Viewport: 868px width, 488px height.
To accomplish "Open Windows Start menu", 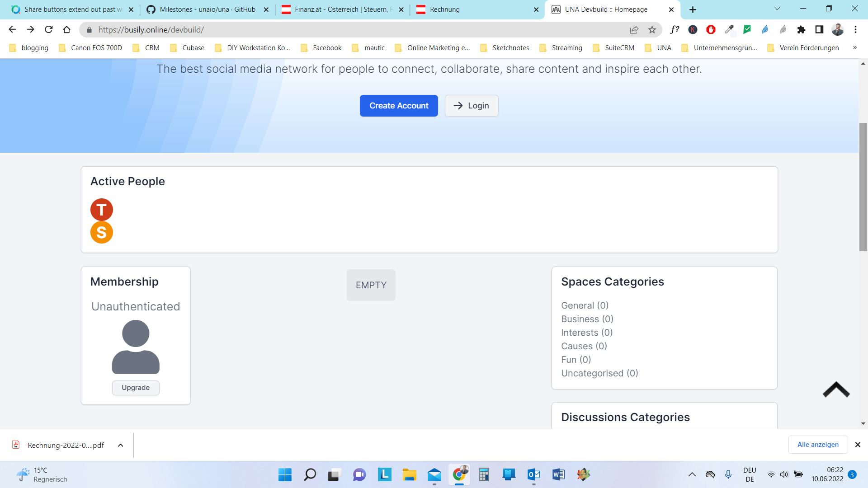I will click(x=285, y=474).
